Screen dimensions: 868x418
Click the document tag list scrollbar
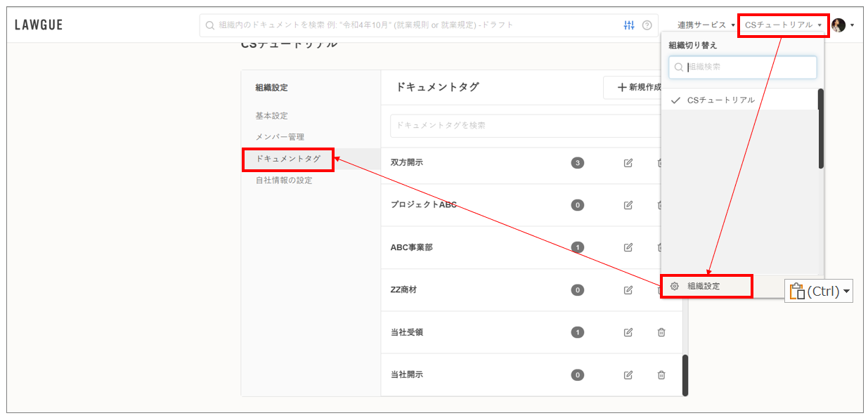(x=685, y=375)
